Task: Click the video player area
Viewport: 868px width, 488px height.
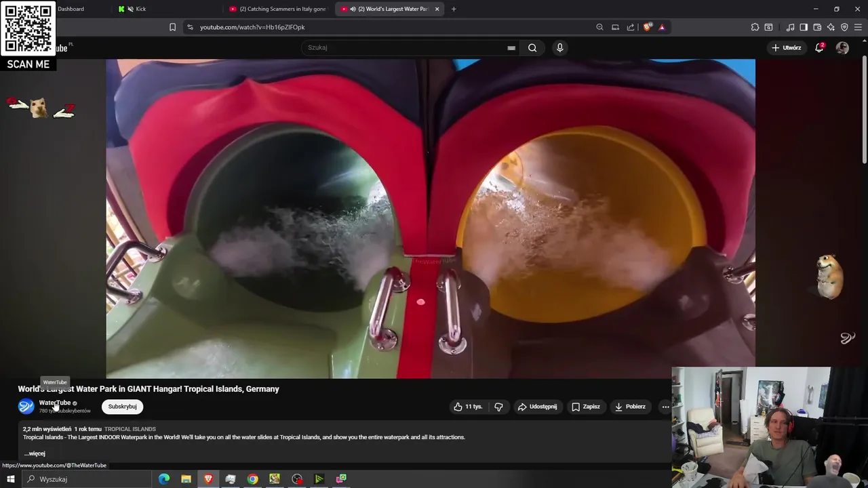Action: point(431,218)
